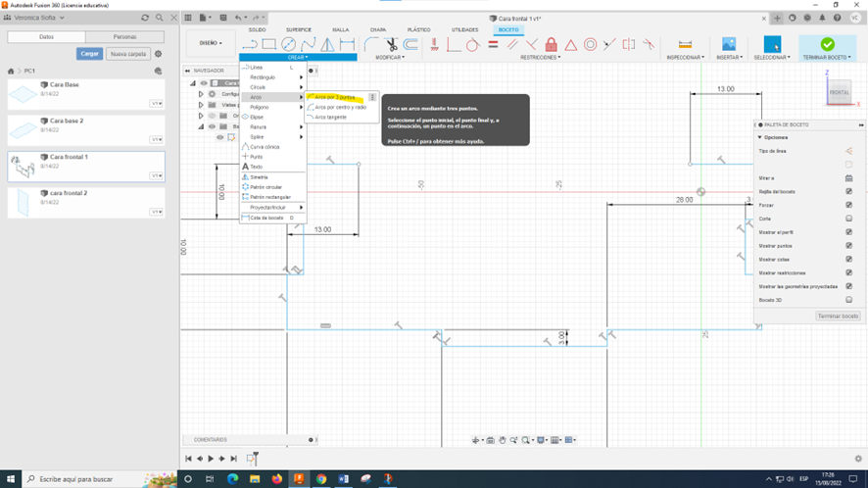The image size is (868, 488).
Task: Open the TERMINAR BOCETO dropdown
Action: [x=827, y=58]
